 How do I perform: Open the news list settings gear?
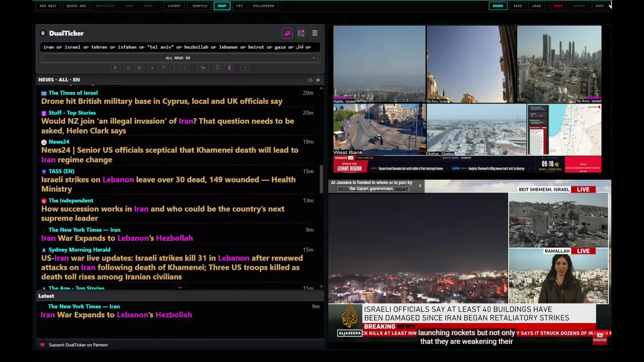pyautogui.click(x=317, y=80)
